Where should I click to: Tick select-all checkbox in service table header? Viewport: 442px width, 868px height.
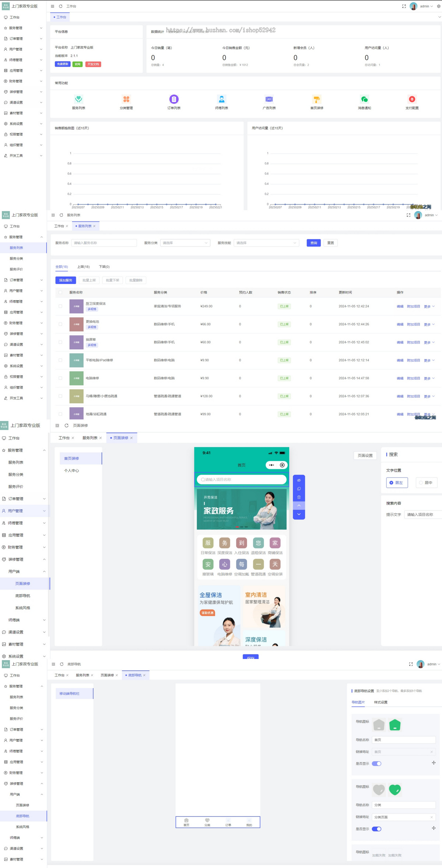60,293
